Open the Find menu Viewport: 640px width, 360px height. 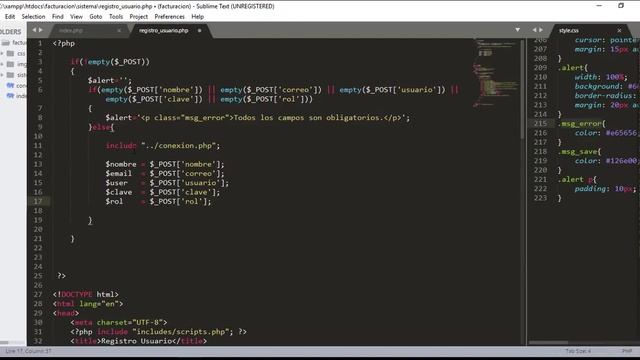coord(58,17)
